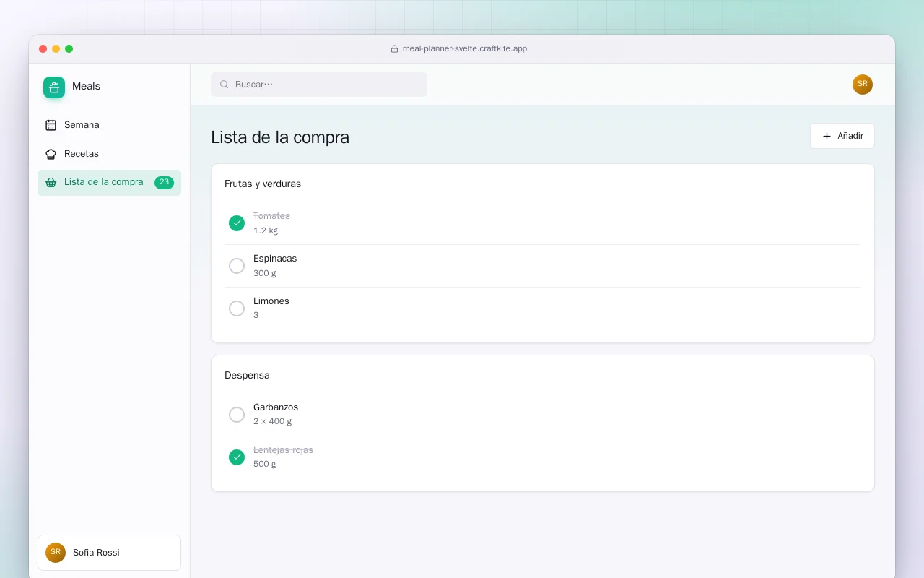This screenshot has height=578, width=924.
Task: Click the calendar icon beside Semana
Action: (51, 125)
